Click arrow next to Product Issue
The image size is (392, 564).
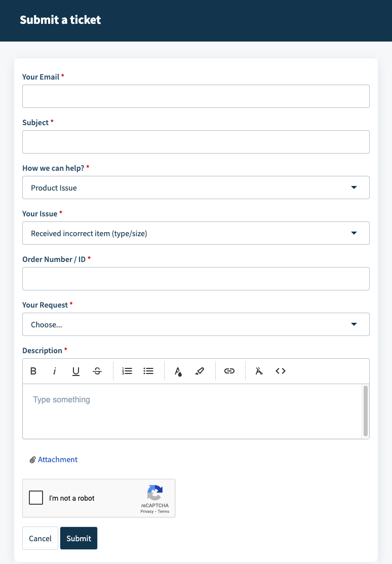tap(354, 187)
